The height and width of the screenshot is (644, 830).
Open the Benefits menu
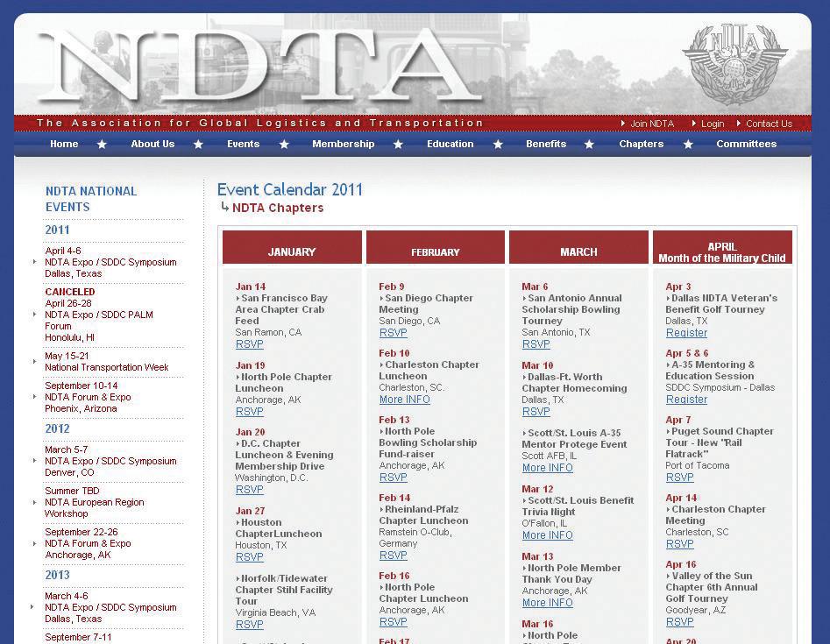tap(546, 144)
